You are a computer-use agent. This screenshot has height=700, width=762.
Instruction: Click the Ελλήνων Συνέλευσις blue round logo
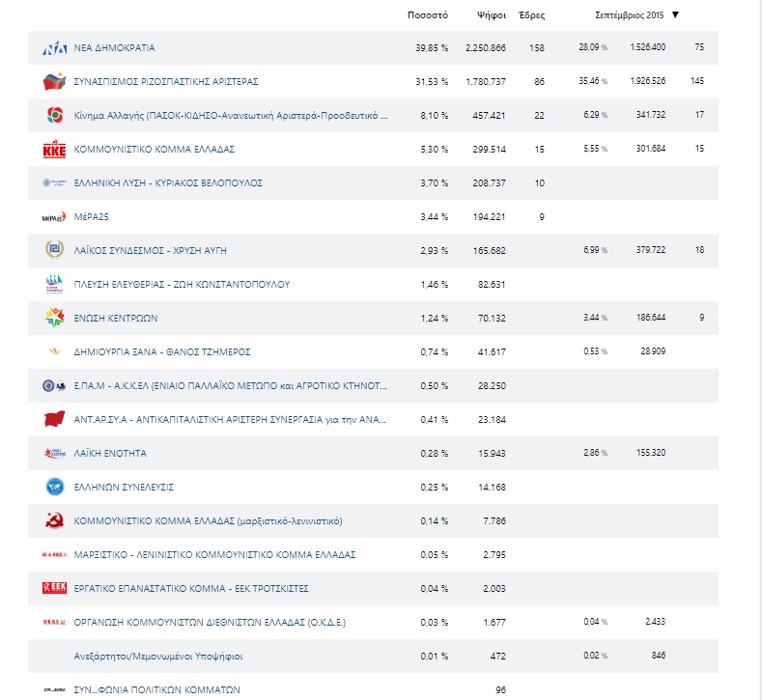(54, 487)
